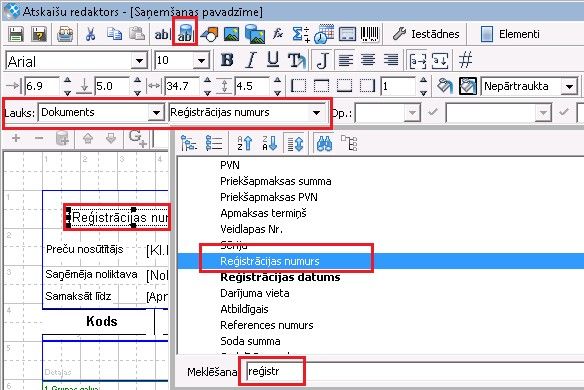Insert a sum calculation element
The height and width of the screenshot is (390, 584).
(x=300, y=34)
